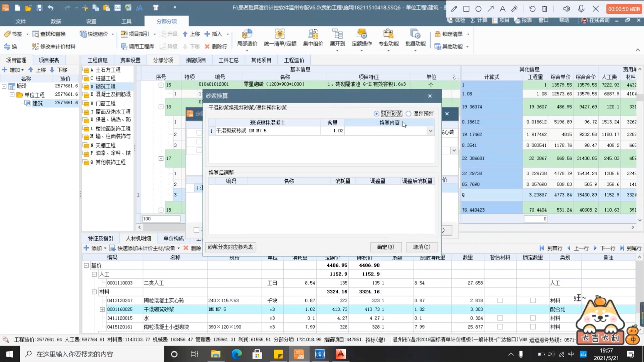Toggle 锁定数量 checkbox for 陶粒混凝土实心砖
The height and width of the screenshot is (362, 644).
(x=533, y=300)
